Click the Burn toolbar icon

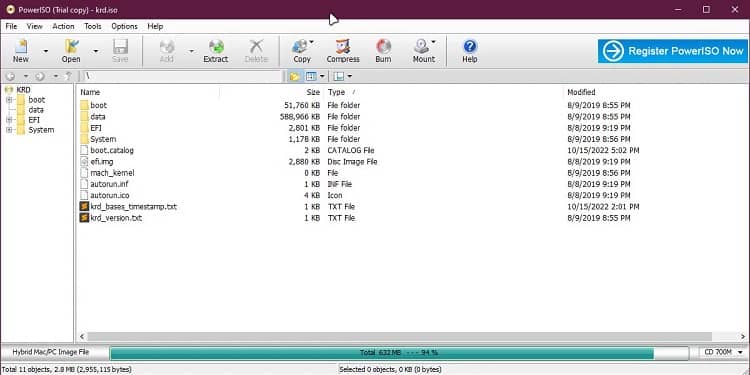(x=383, y=51)
